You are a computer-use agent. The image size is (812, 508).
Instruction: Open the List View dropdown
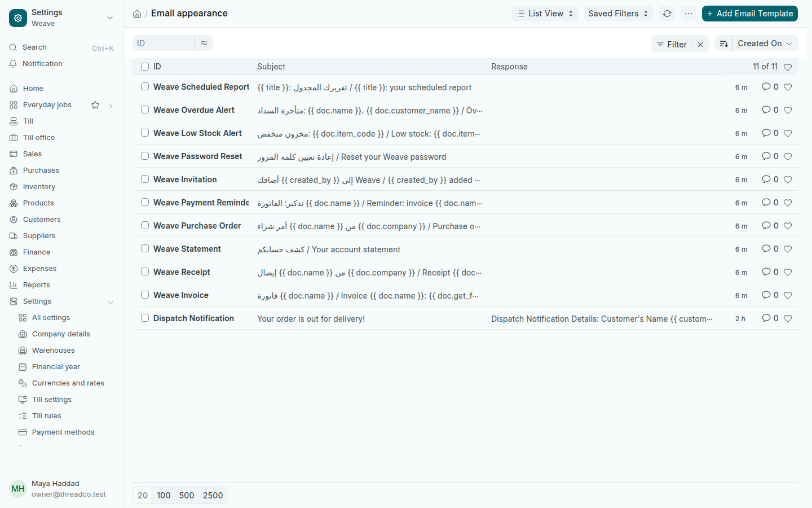pyautogui.click(x=545, y=14)
